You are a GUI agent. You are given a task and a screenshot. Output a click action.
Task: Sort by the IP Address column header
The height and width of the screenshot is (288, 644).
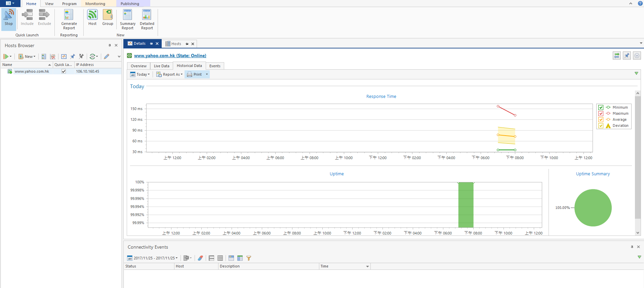pos(97,65)
